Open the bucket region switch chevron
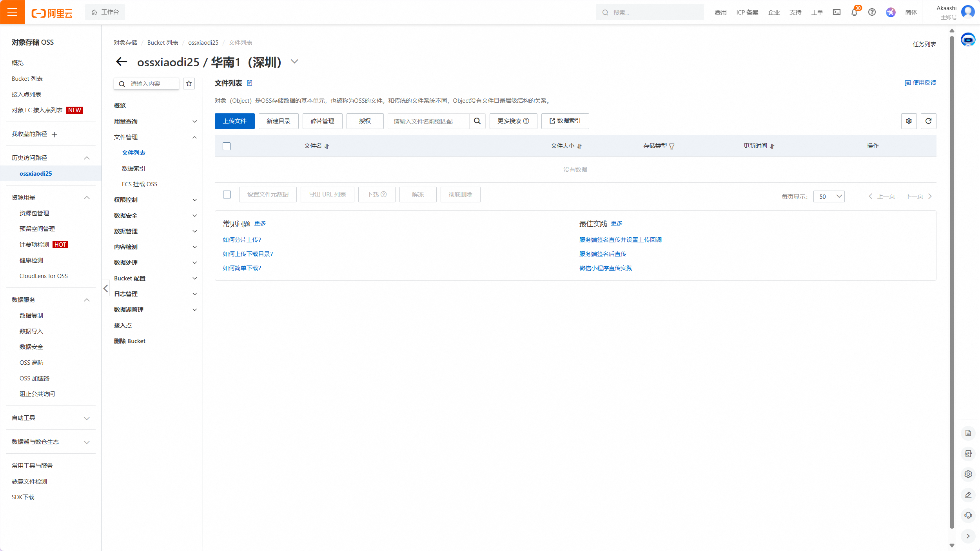This screenshot has width=980, height=551. click(294, 62)
